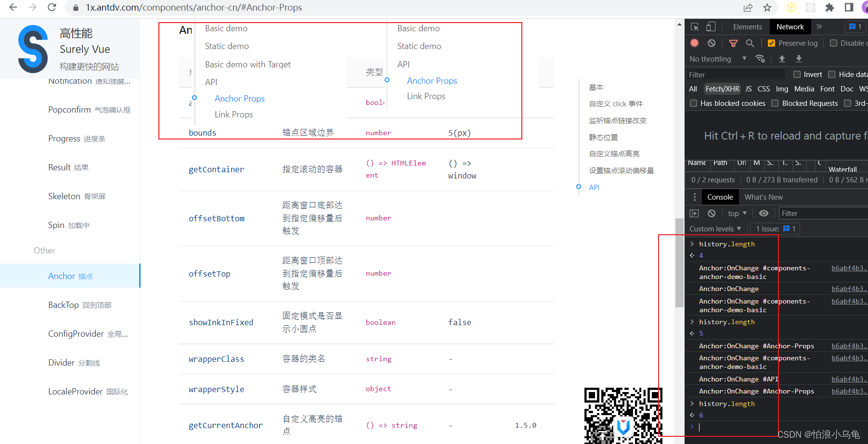Image resolution: width=868 pixels, height=444 pixels.
Task: Click the network Filter input field
Action: (x=736, y=75)
